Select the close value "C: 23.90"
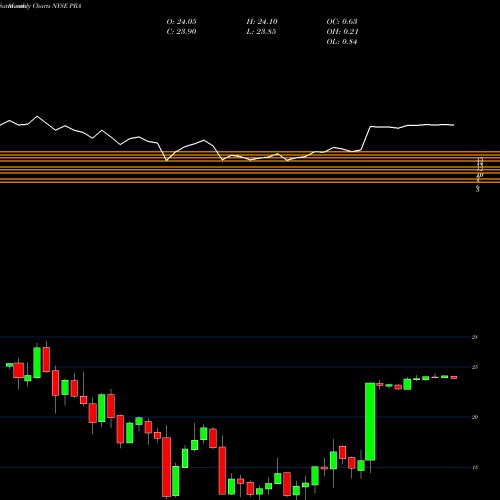The height and width of the screenshot is (500, 500). tap(181, 32)
